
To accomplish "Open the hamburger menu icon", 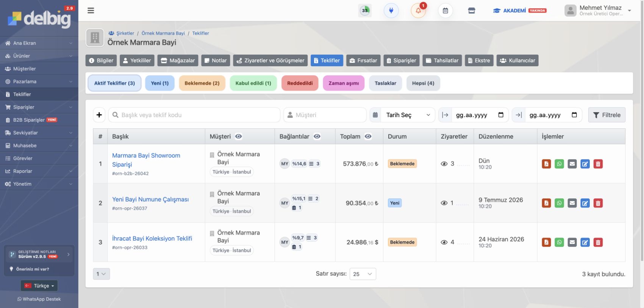I will (91, 11).
